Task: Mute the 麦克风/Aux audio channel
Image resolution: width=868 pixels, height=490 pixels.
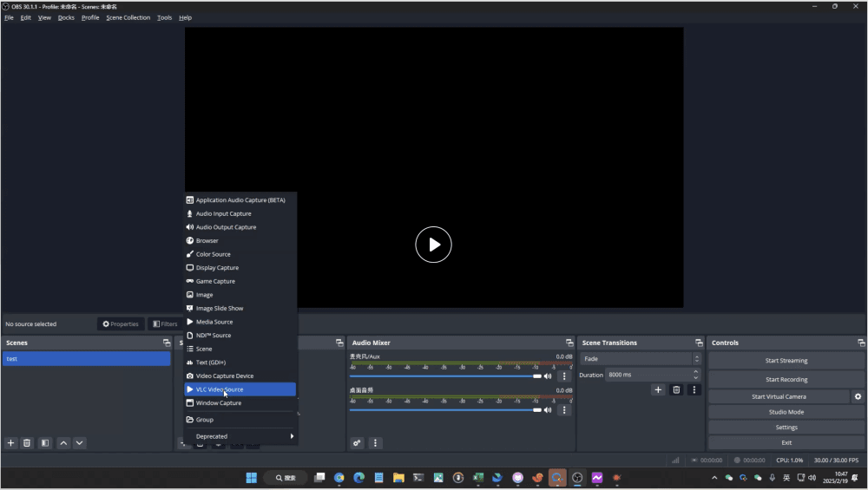Action: coord(548,376)
